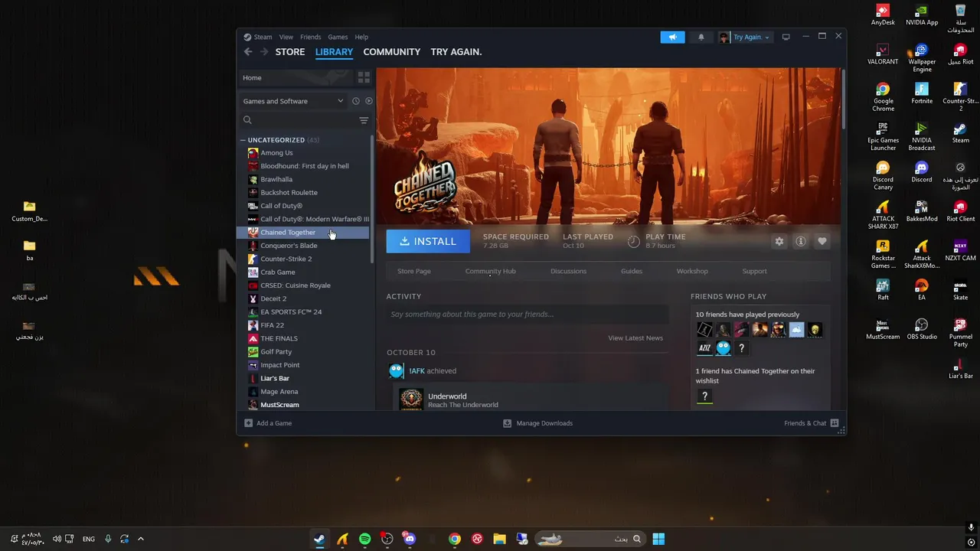Screen dimensions: 980x551
Task: Open the NZXT CAM desktop icon
Action: click(960, 249)
